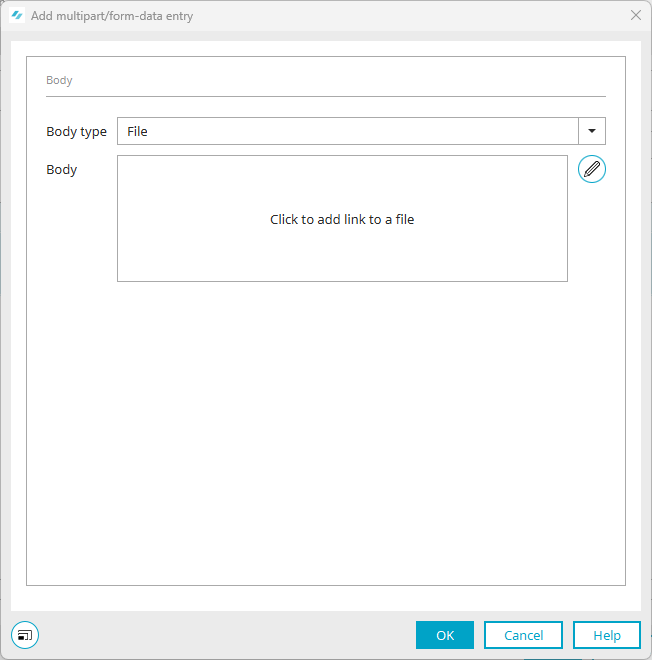Close the Add multipart/form-data entry dialog

point(636,15)
